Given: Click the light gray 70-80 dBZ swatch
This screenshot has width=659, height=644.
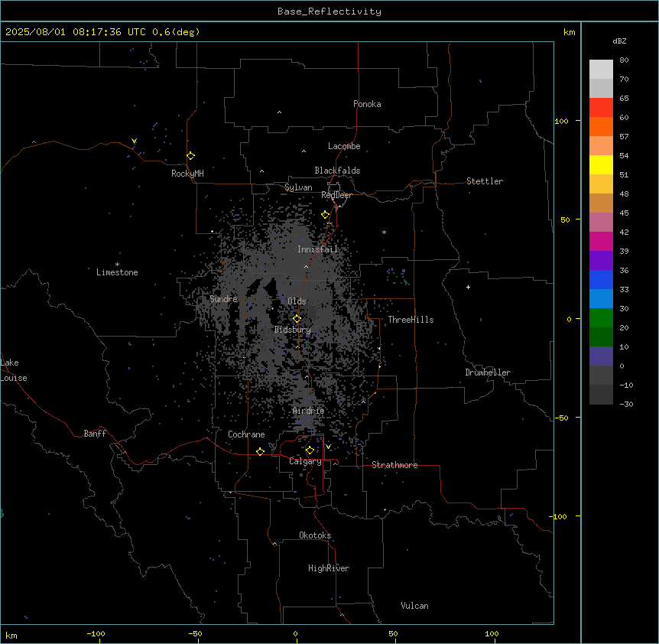Looking at the screenshot, I should 601,70.
